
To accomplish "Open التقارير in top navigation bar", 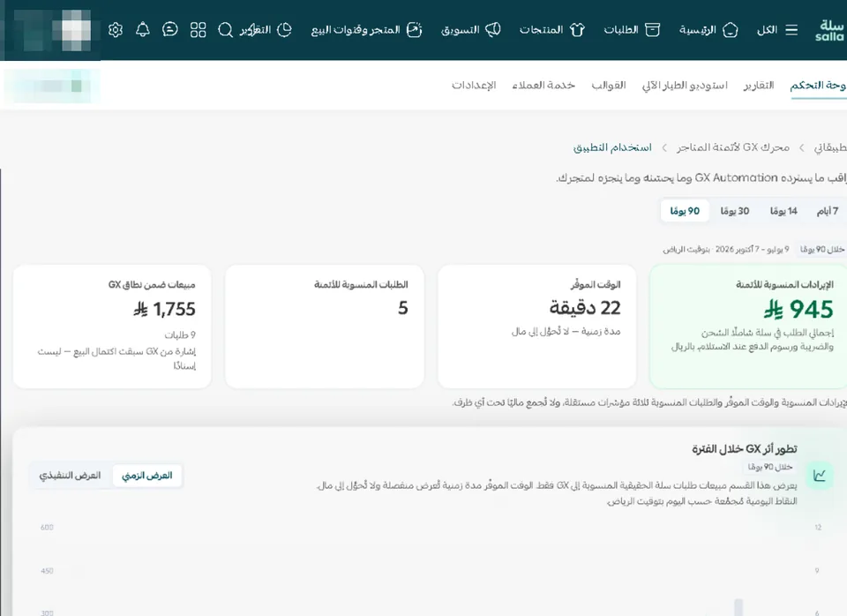I will tap(256, 30).
